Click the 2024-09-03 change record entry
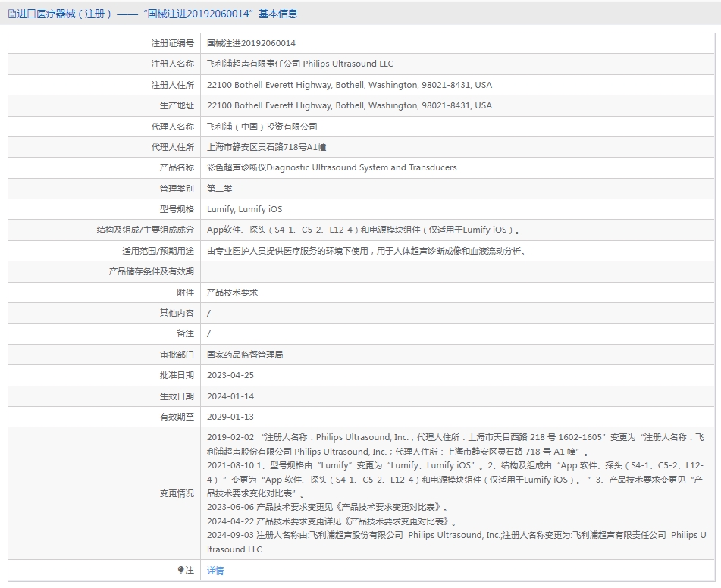This screenshot has width=721, height=588. point(456,542)
